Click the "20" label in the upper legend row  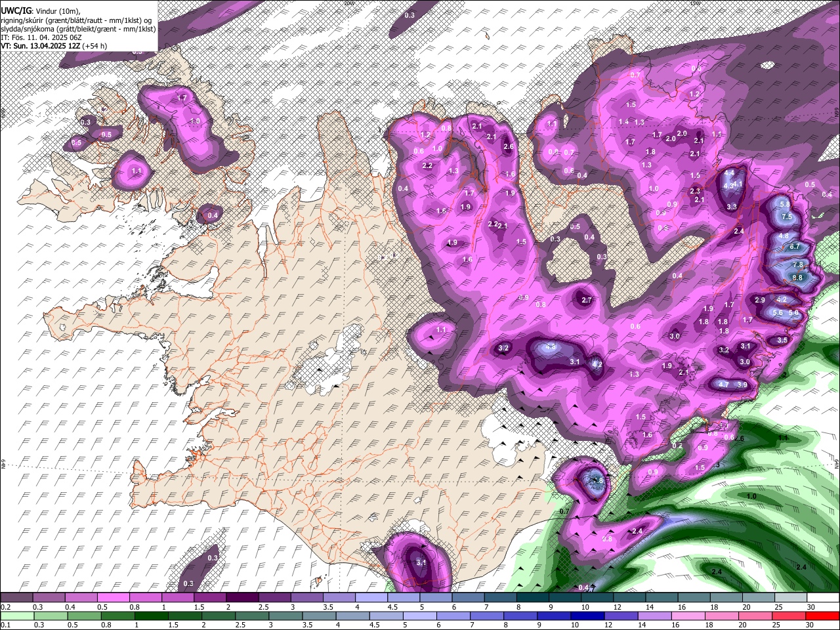746,607
